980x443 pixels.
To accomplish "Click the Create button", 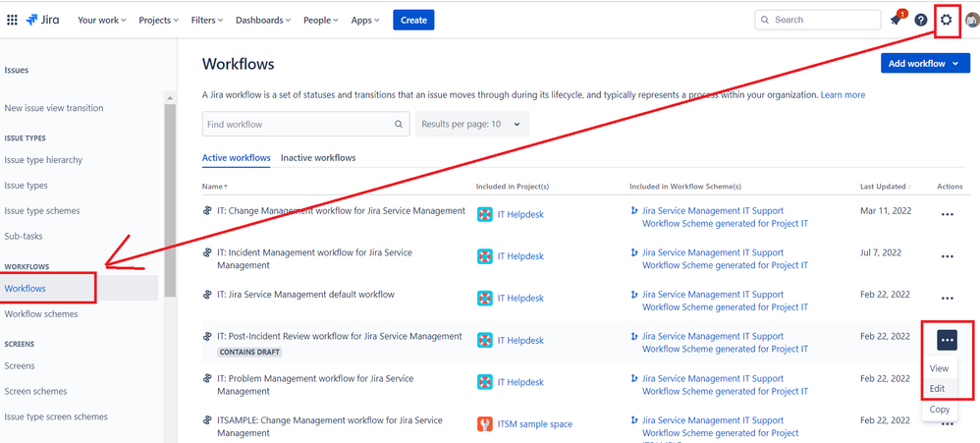I will click(x=413, y=20).
